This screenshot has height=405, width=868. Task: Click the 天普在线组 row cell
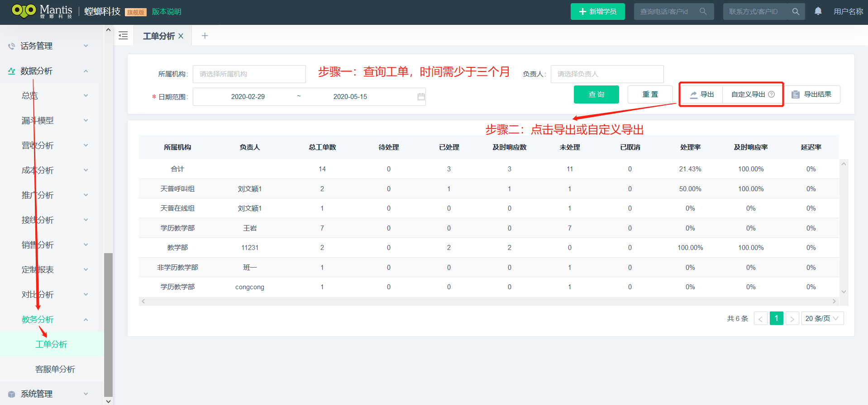point(177,208)
